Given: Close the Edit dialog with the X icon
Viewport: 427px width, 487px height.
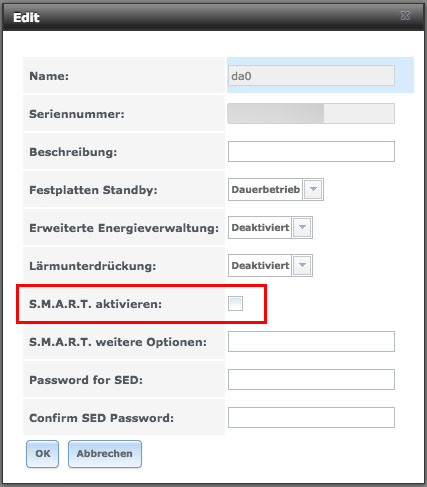Looking at the screenshot, I should pos(405,16).
